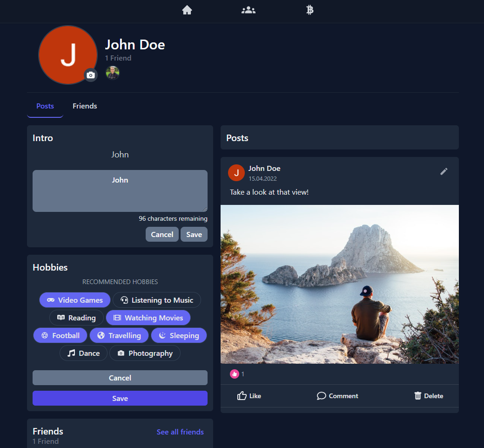Image resolution: width=484 pixels, height=448 pixels.
Task: Cancel the Hobbies selection
Action: pos(120,378)
